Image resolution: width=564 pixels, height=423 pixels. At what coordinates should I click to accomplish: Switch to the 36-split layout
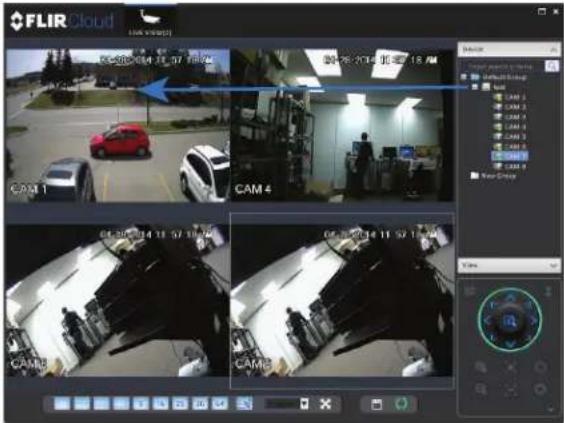click(200, 404)
